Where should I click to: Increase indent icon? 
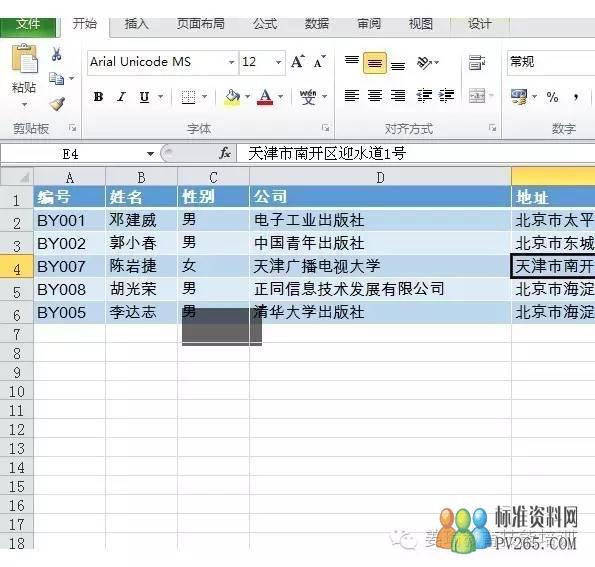click(x=447, y=96)
